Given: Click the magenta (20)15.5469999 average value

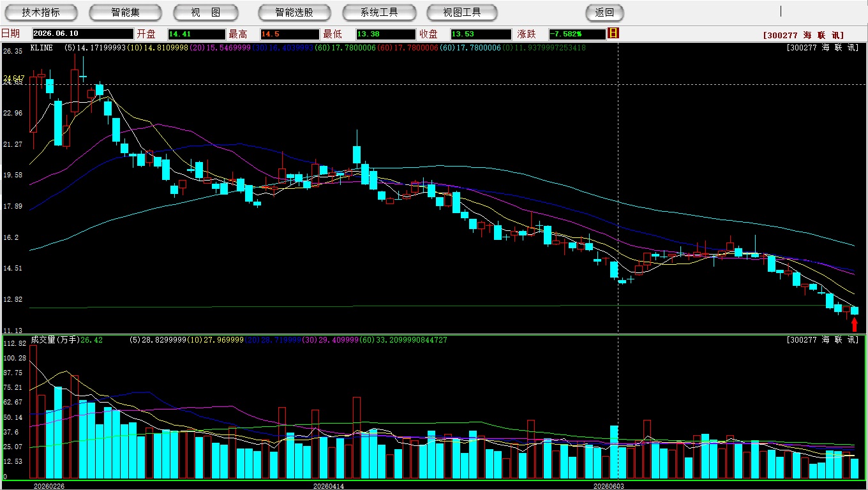Looking at the screenshot, I should coord(220,48).
